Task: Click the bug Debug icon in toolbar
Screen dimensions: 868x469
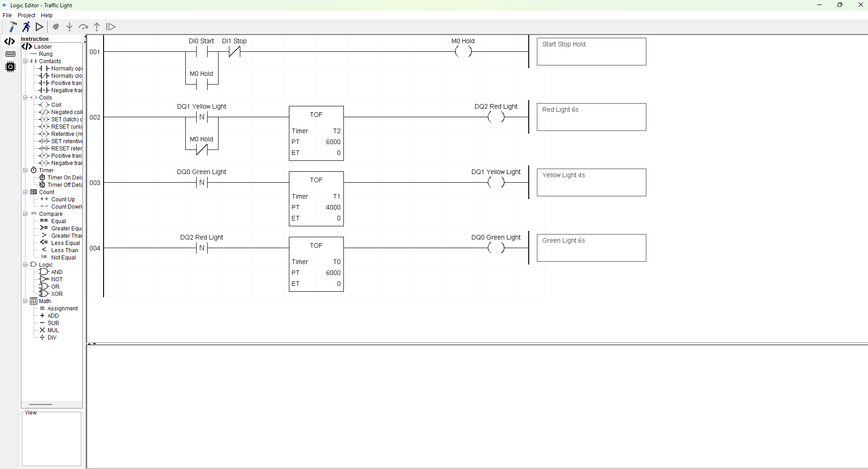Action: coord(56,27)
